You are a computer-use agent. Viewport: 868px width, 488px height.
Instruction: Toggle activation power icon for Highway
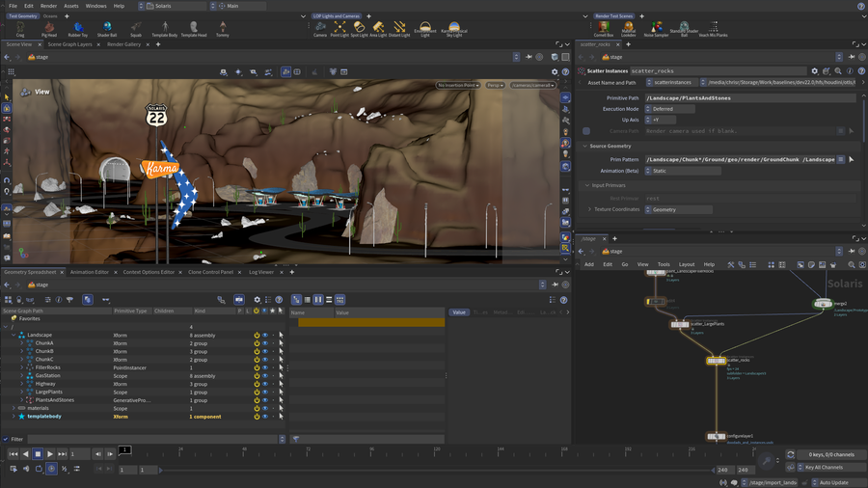coord(257,384)
